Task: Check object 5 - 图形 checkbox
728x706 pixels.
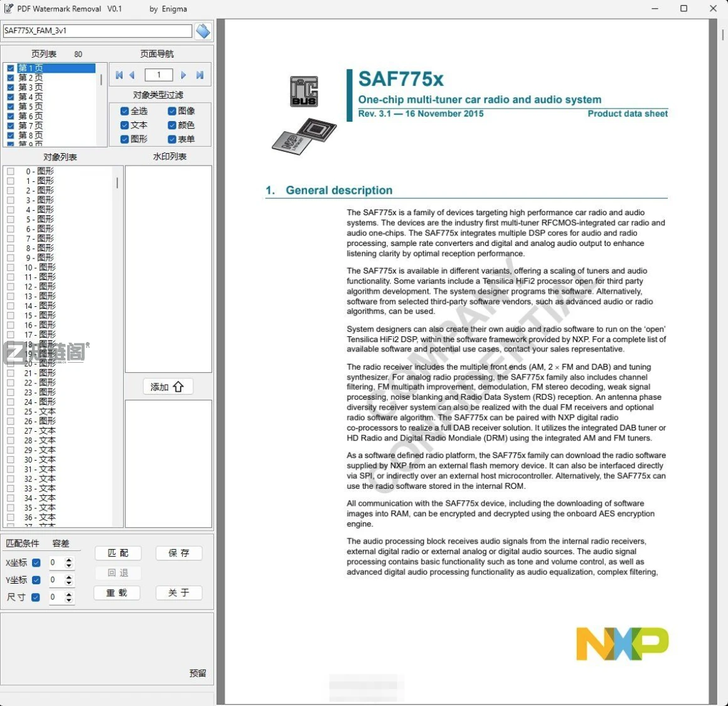Action: (x=11, y=219)
